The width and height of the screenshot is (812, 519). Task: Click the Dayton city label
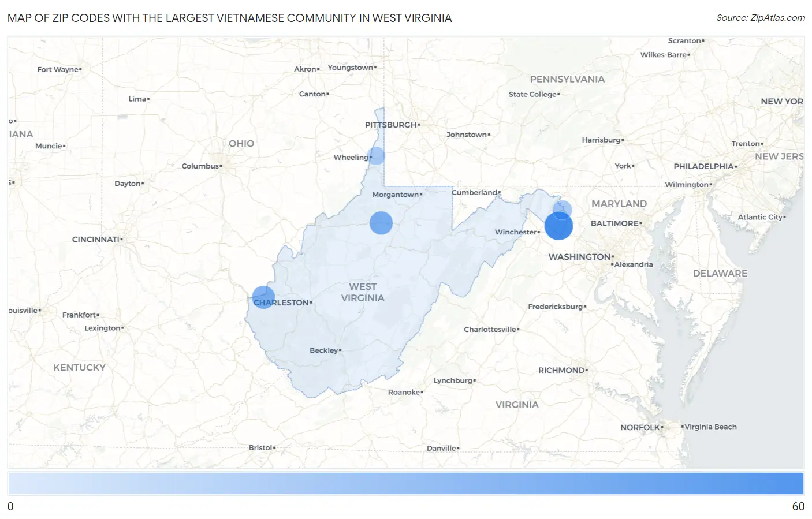[128, 184]
